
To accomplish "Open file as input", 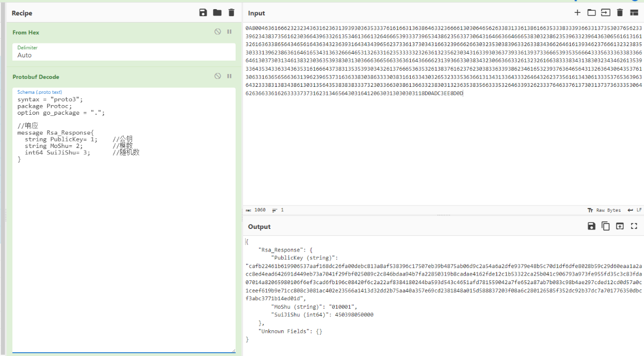I will pyautogui.click(x=605, y=13).
